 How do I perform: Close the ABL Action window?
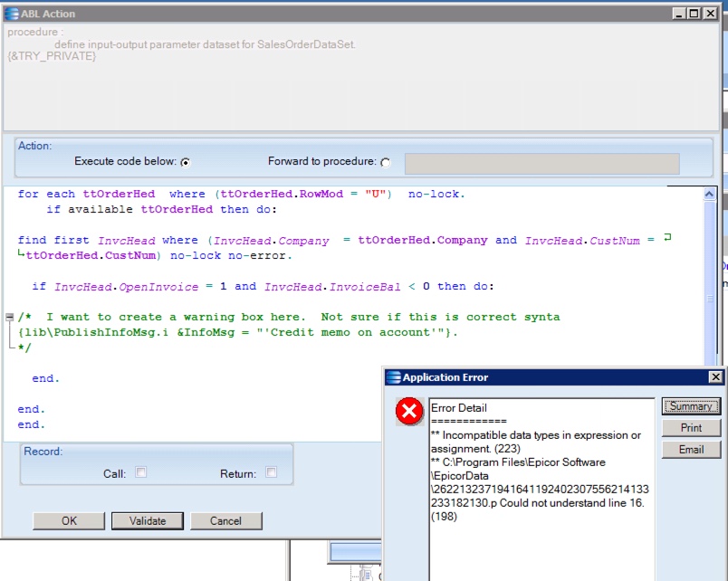(711, 14)
